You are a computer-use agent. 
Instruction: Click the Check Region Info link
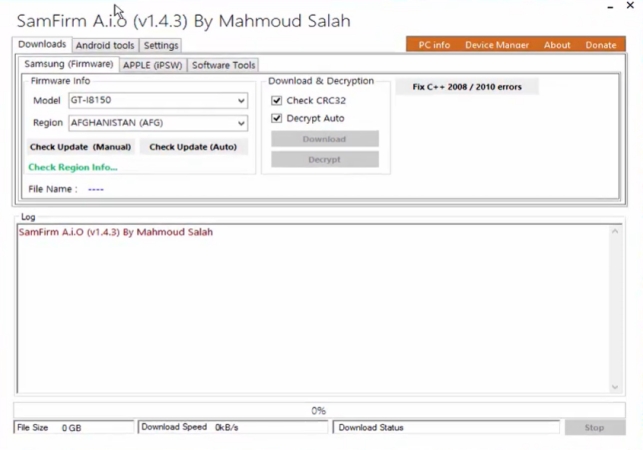[x=73, y=167]
